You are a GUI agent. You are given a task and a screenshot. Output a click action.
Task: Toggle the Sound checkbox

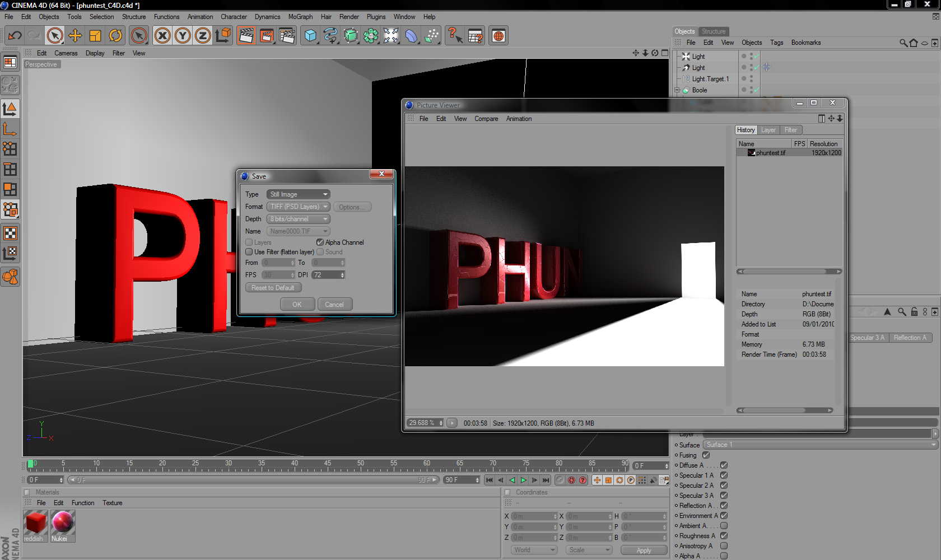(320, 252)
